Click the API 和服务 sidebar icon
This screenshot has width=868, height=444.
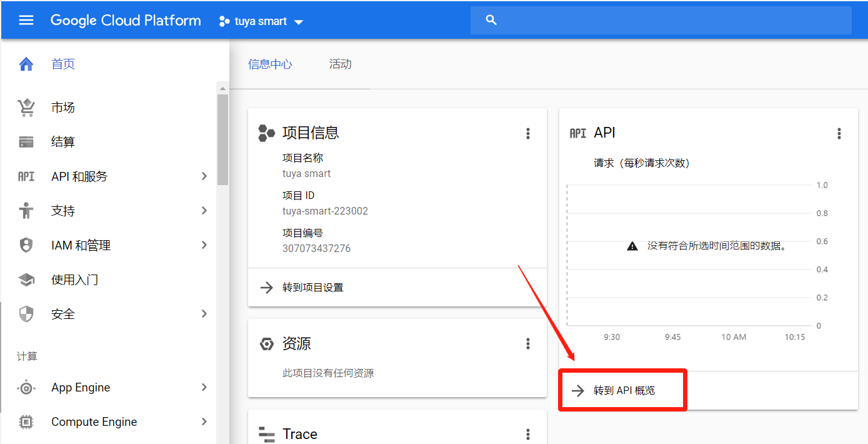point(26,176)
